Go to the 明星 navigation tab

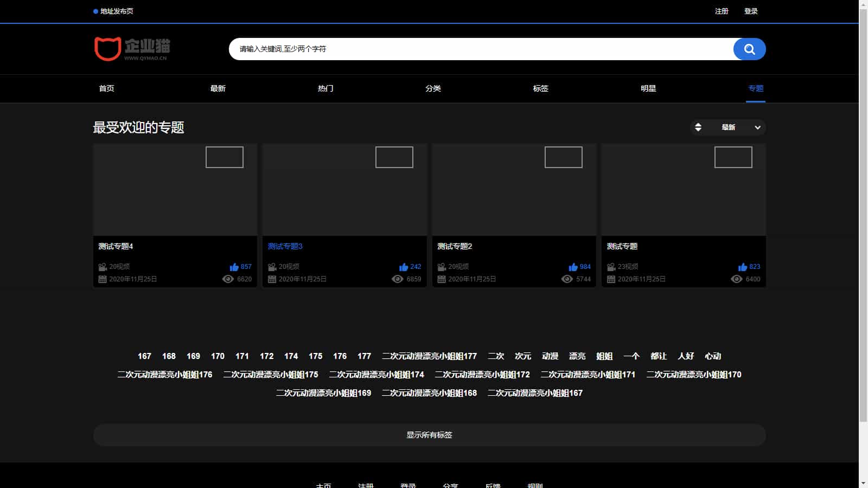[648, 88]
